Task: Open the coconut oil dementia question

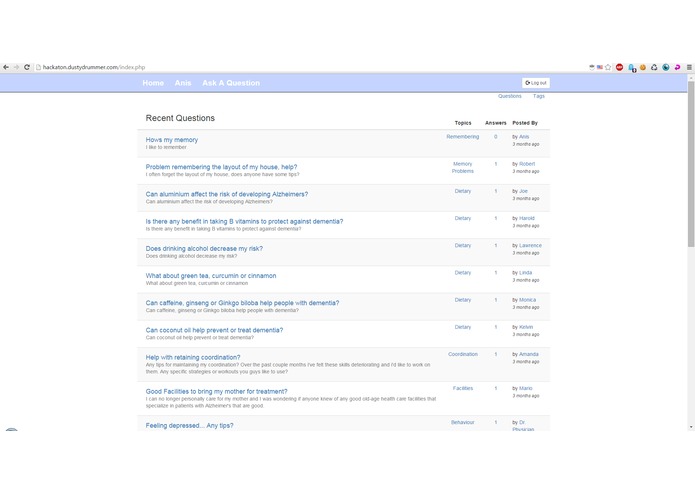Action: 214,330
